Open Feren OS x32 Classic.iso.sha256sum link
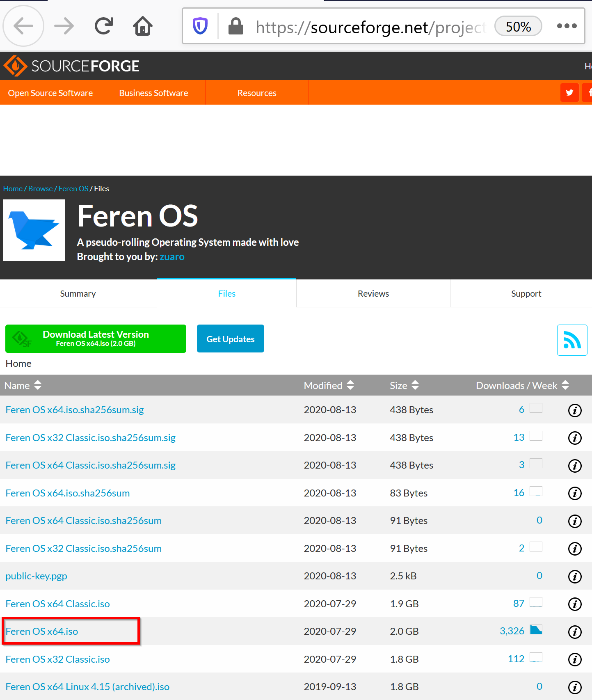Viewport: 592px width, 700px height. coord(84,549)
